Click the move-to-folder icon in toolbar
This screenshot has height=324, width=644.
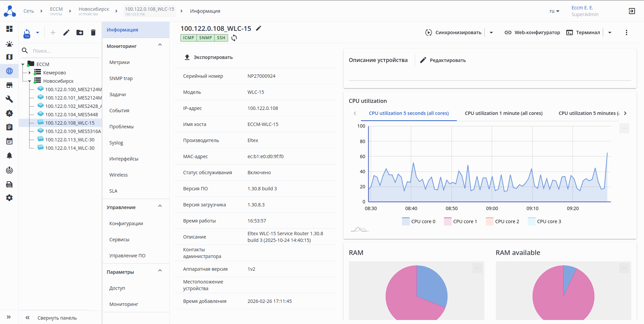pos(80,33)
